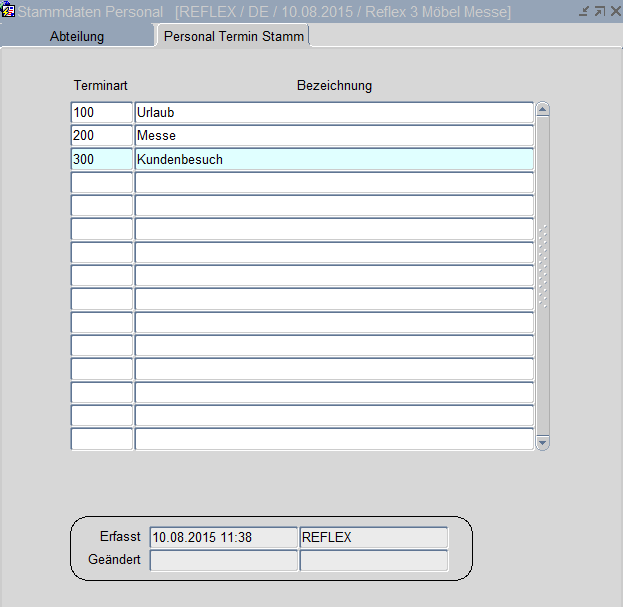Switch to the Abteilung tab
623x607 pixels.
click(x=77, y=36)
